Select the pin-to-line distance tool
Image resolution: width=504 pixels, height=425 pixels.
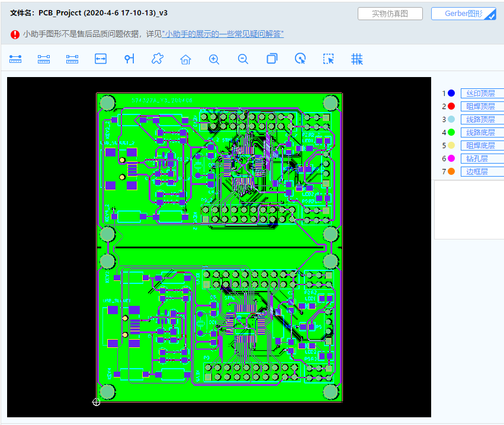(x=129, y=59)
